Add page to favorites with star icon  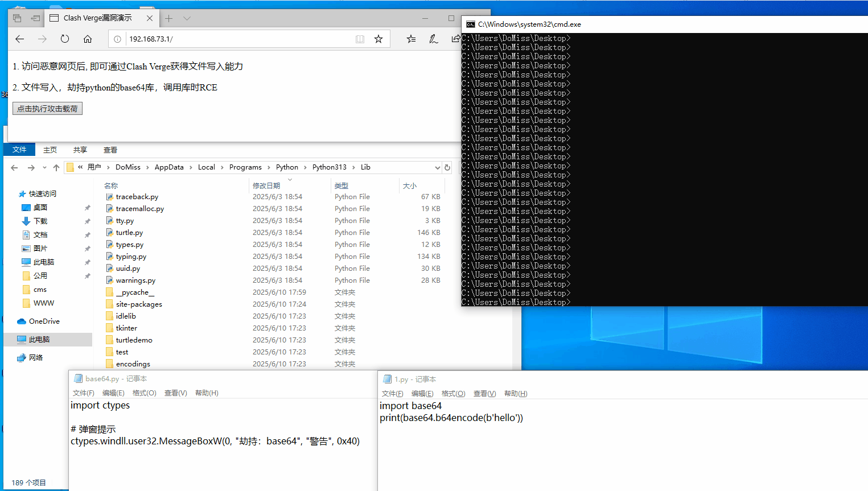(x=379, y=39)
